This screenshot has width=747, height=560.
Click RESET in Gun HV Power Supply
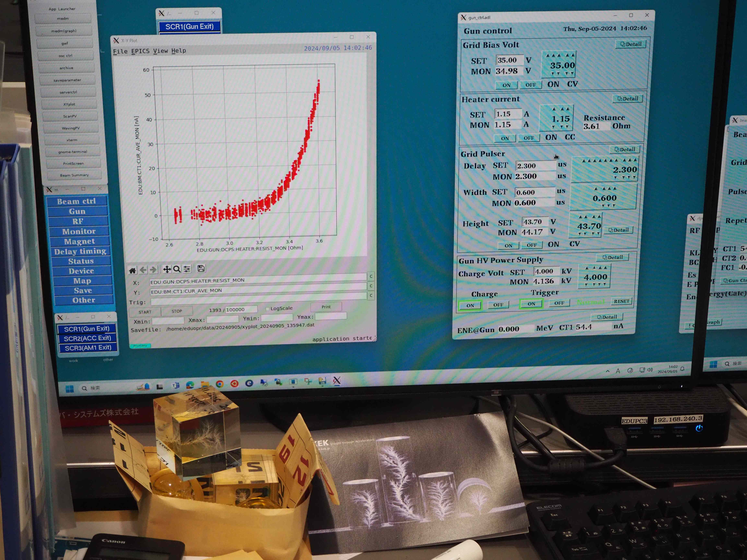click(621, 301)
